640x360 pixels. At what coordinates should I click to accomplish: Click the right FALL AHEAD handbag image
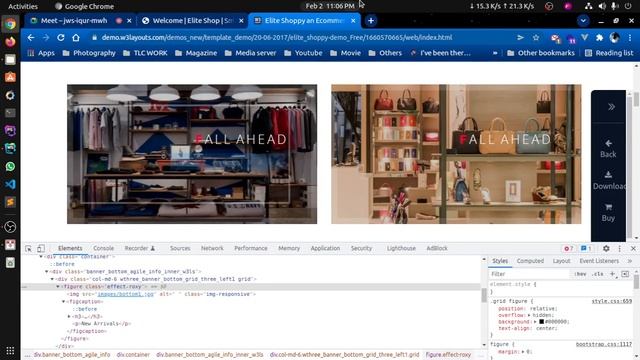[x=456, y=154]
